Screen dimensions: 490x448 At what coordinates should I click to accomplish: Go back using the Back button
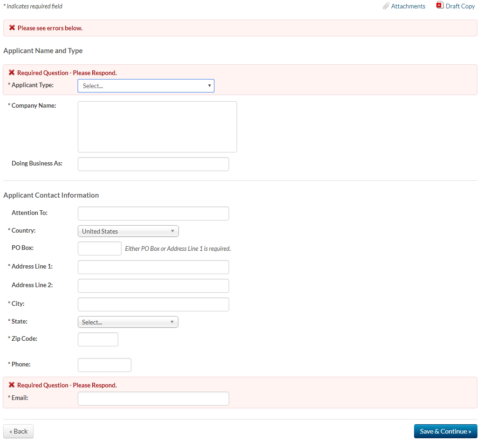click(19, 431)
